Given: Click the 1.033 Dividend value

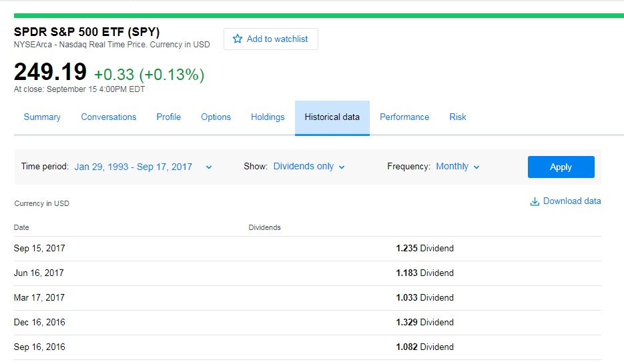Looking at the screenshot, I should (x=424, y=297).
